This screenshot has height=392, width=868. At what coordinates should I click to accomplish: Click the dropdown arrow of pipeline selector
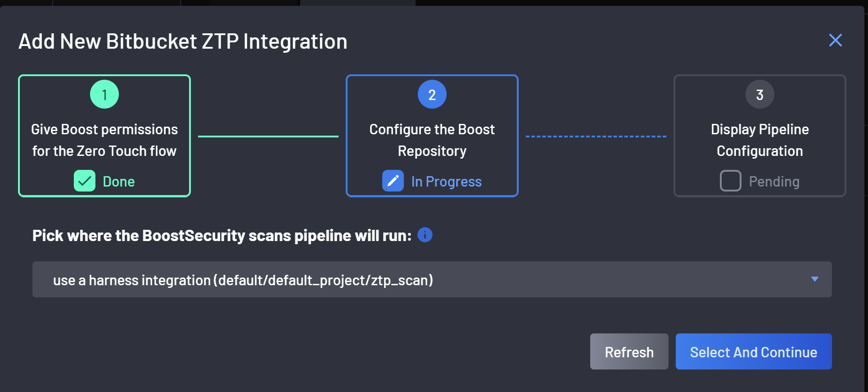point(814,279)
